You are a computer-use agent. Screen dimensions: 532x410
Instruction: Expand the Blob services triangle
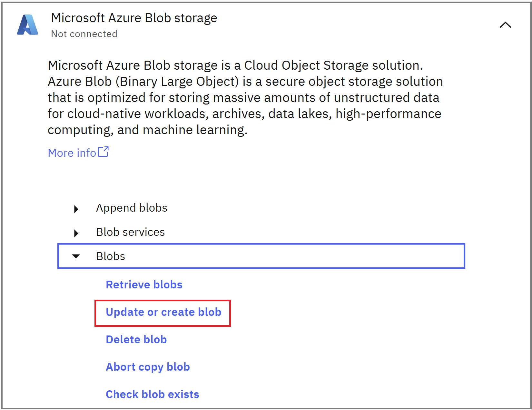click(x=76, y=233)
